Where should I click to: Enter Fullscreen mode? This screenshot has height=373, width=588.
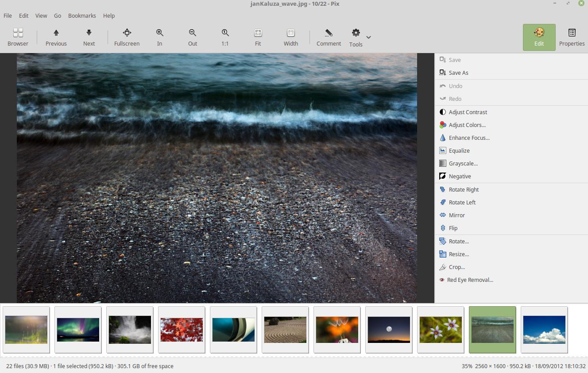tap(127, 37)
